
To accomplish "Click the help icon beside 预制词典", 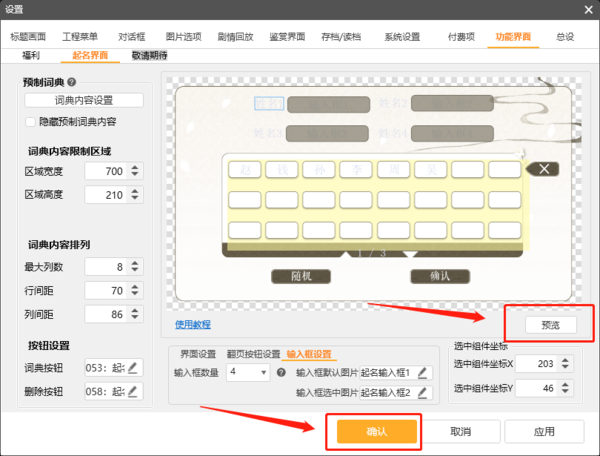I will tap(72, 83).
